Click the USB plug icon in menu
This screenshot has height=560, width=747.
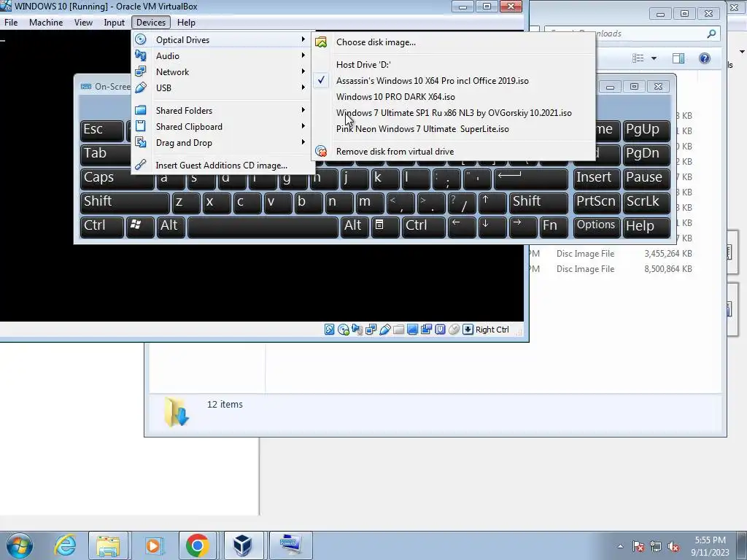click(x=141, y=87)
